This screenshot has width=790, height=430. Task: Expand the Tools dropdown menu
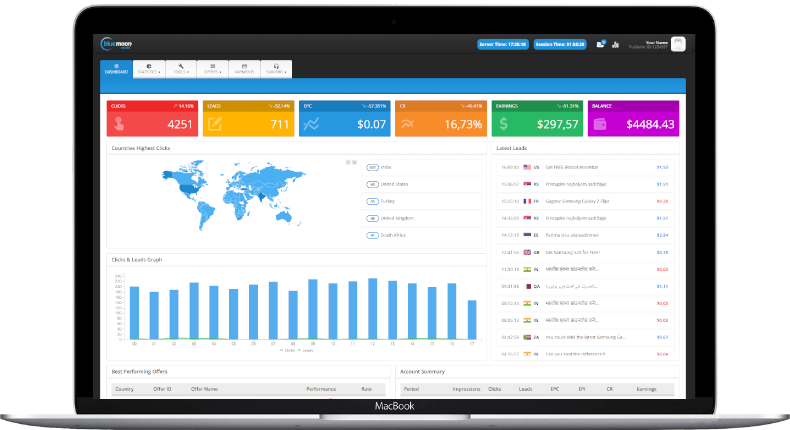click(x=181, y=68)
